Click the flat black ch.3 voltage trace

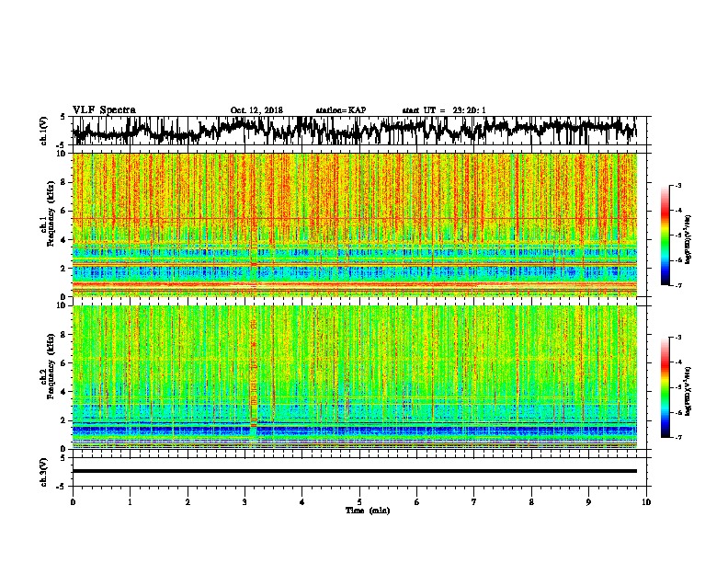(354, 471)
